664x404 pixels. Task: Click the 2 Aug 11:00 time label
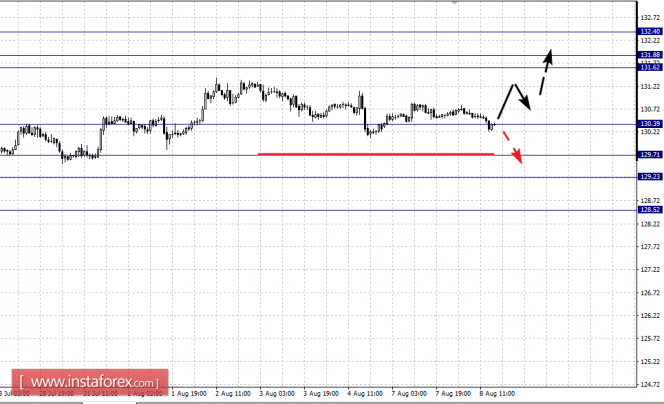[x=231, y=395]
